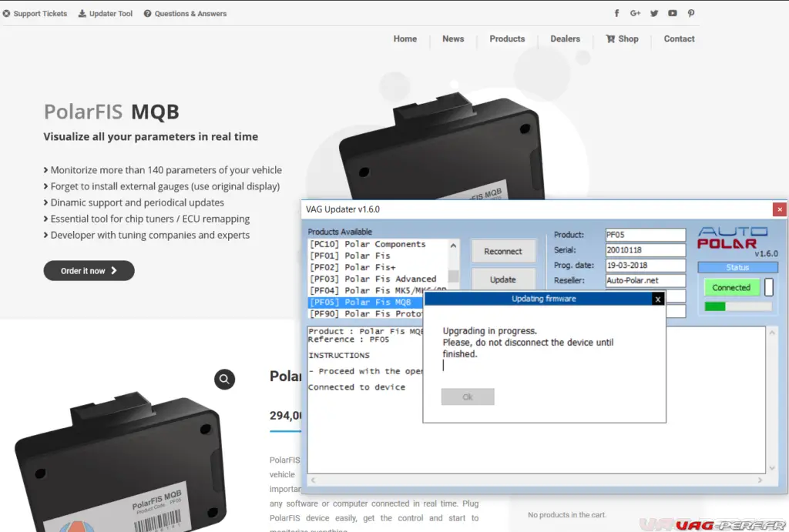This screenshot has height=532, width=789.
Task: Click the green update progress bar
Action: tap(737, 306)
